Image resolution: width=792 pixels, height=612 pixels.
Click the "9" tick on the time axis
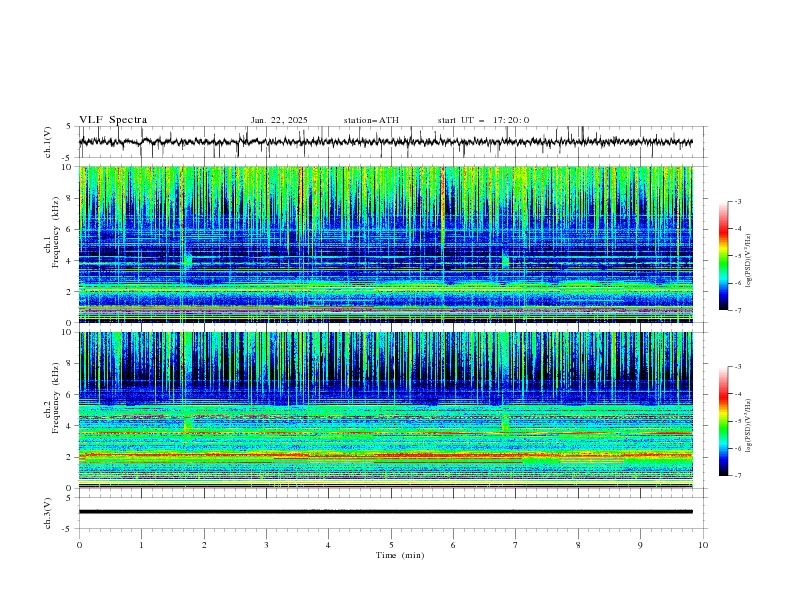coord(640,545)
